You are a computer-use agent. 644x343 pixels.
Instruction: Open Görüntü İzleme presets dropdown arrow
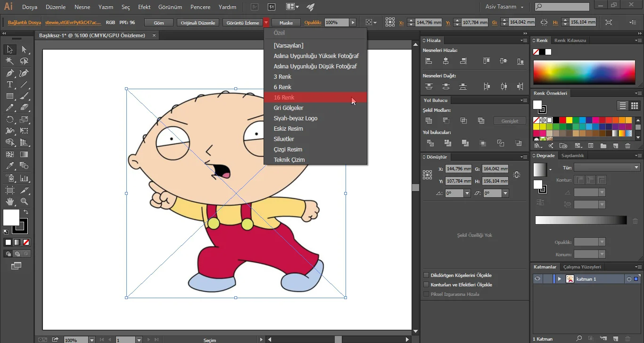click(266, 23)
